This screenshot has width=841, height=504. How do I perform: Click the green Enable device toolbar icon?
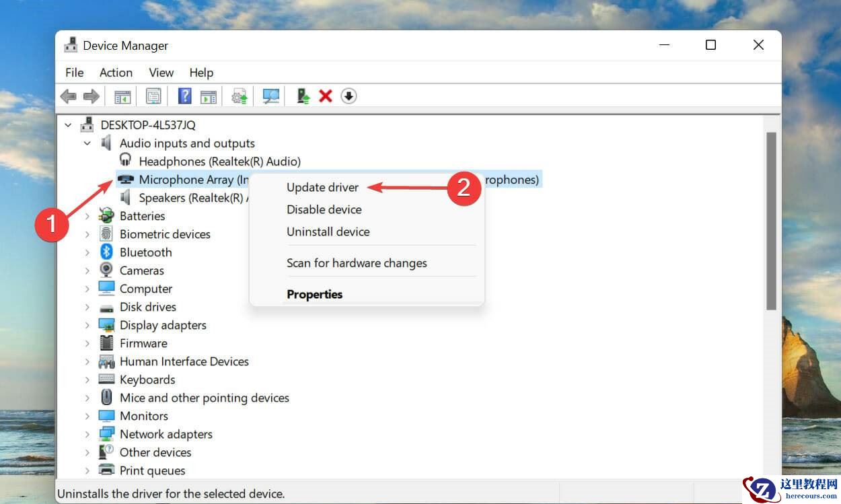click(x=303, y=97)
